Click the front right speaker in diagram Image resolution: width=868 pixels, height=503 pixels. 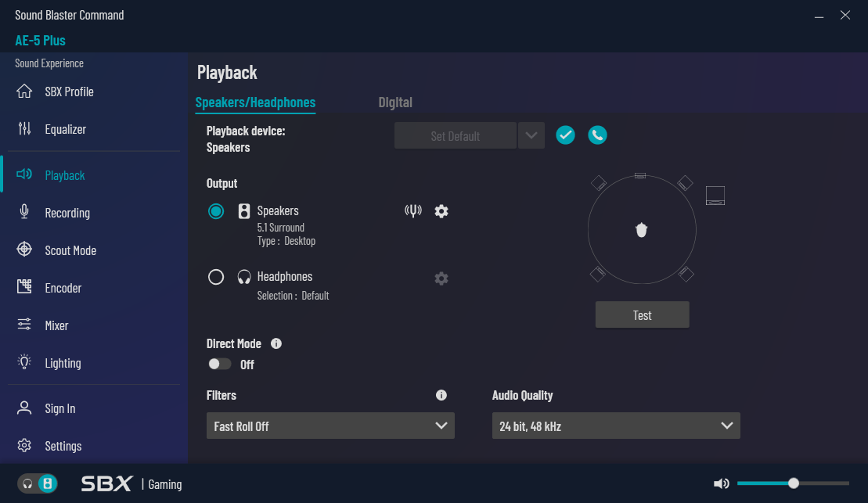click(x=686, y=182)
